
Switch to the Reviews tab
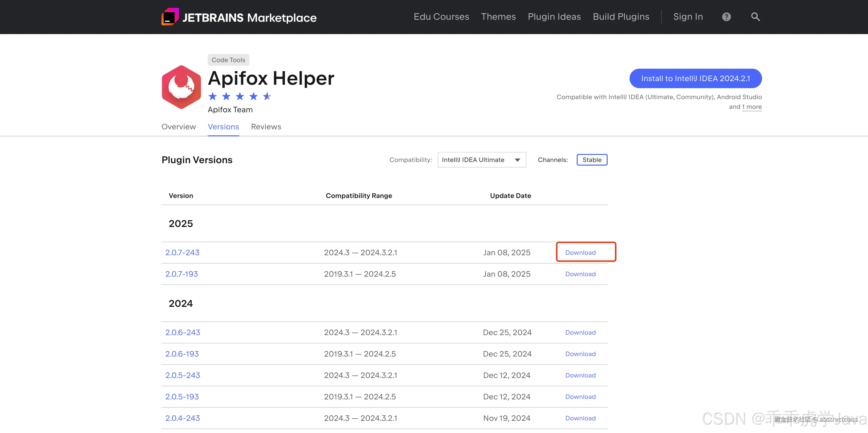[x=266, y=127]
